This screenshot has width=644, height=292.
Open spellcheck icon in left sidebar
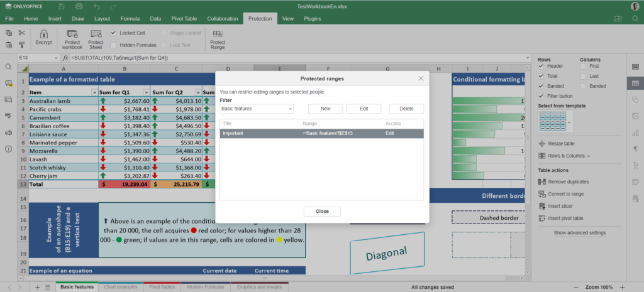8,116
